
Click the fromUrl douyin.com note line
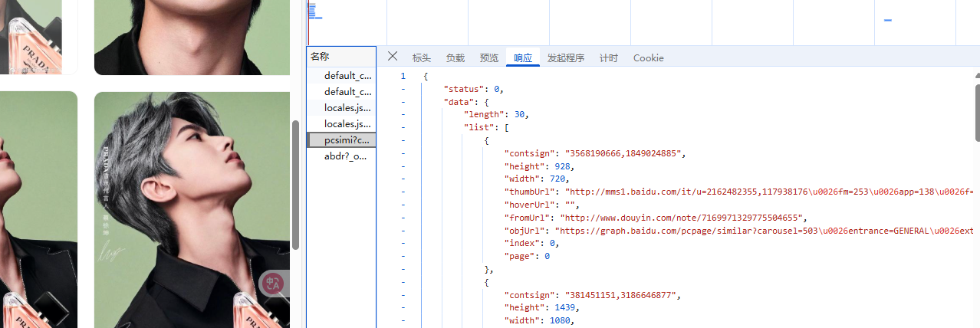click(656, 218)
